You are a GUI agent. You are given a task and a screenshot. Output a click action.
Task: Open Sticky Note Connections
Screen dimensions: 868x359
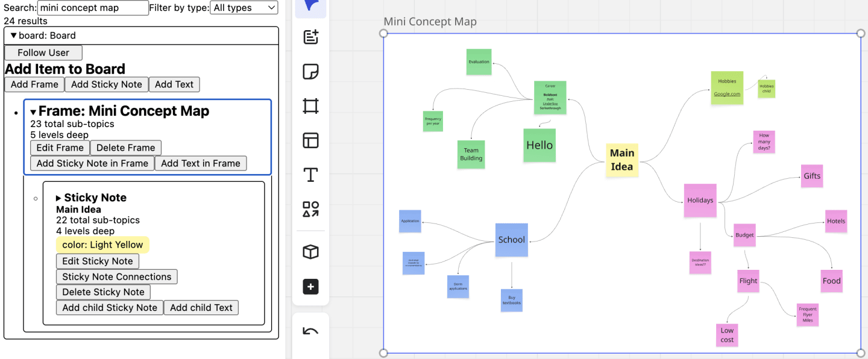117,276
